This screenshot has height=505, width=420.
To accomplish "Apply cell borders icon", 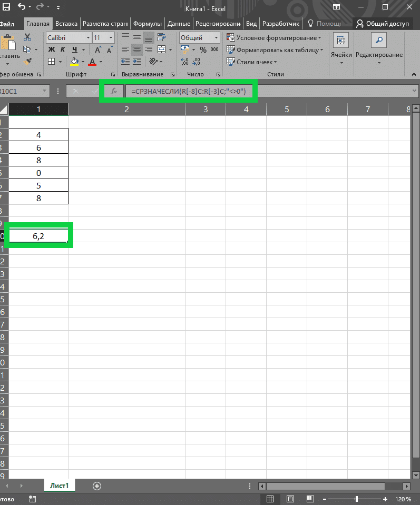I will (51, 62).
